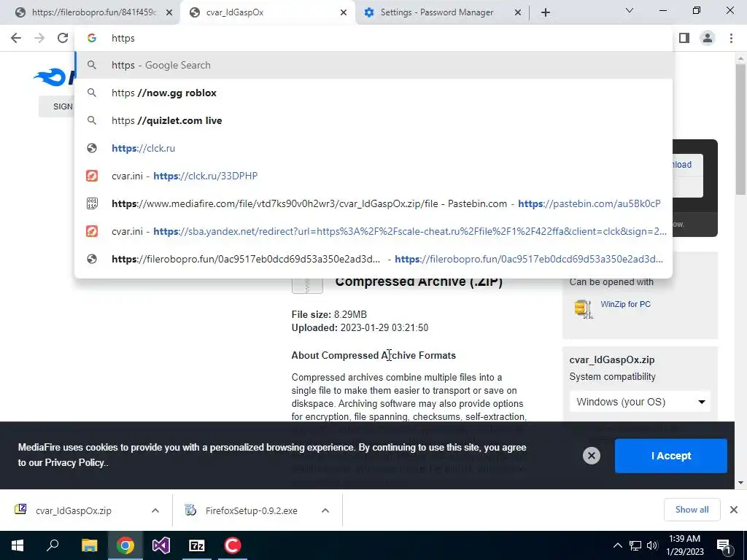Select the cvar.ini sba.yandex.net redirect suggestion
747x560 pixels.
[x=373, y=231]
